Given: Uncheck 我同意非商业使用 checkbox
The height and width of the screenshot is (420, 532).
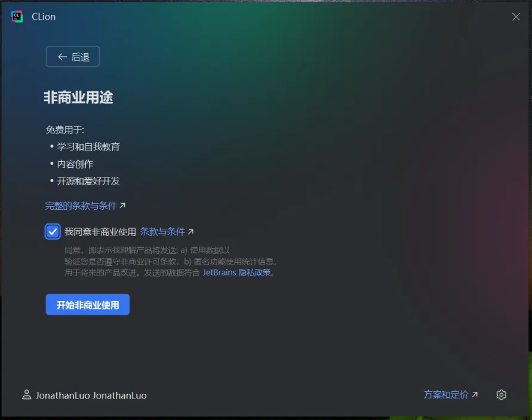Looking at the screenshot, I should click(x=53, y=232).
